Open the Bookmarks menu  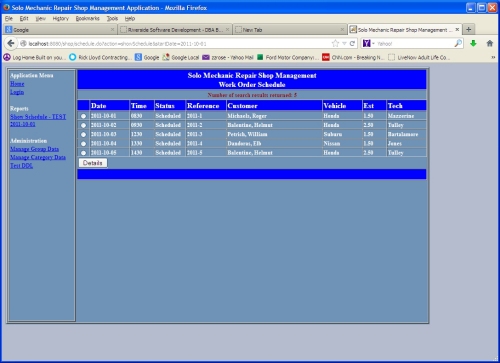[x=88, y=18]
